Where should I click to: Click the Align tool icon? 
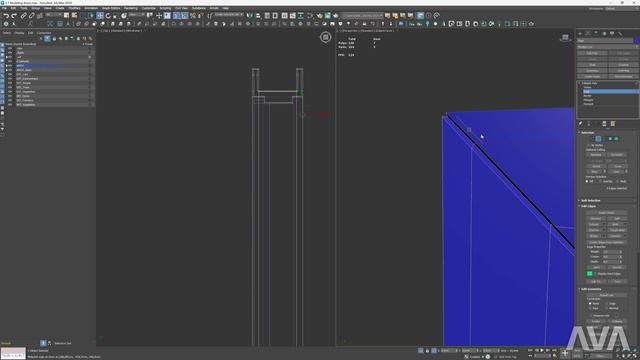258,16
